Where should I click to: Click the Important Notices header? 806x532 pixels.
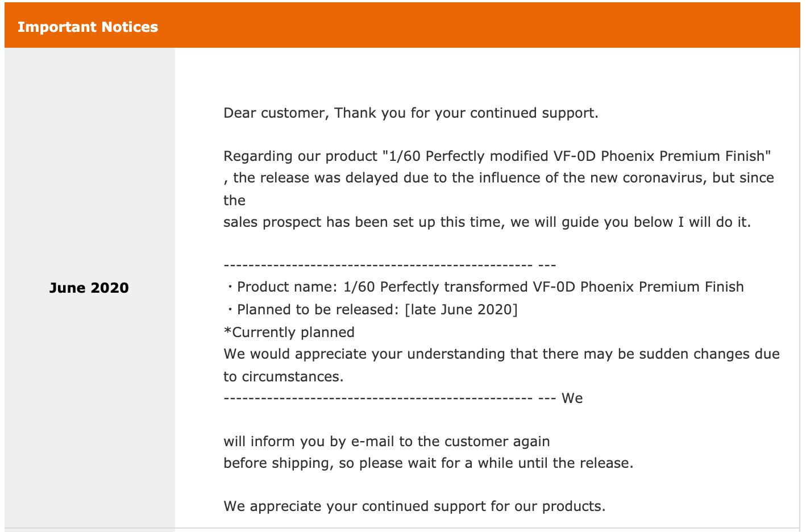[88, 27]
